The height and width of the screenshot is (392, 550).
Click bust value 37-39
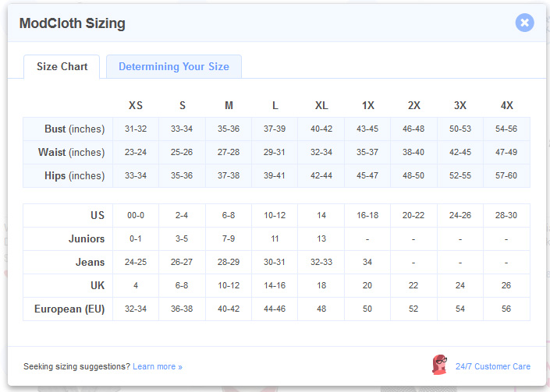275,129
